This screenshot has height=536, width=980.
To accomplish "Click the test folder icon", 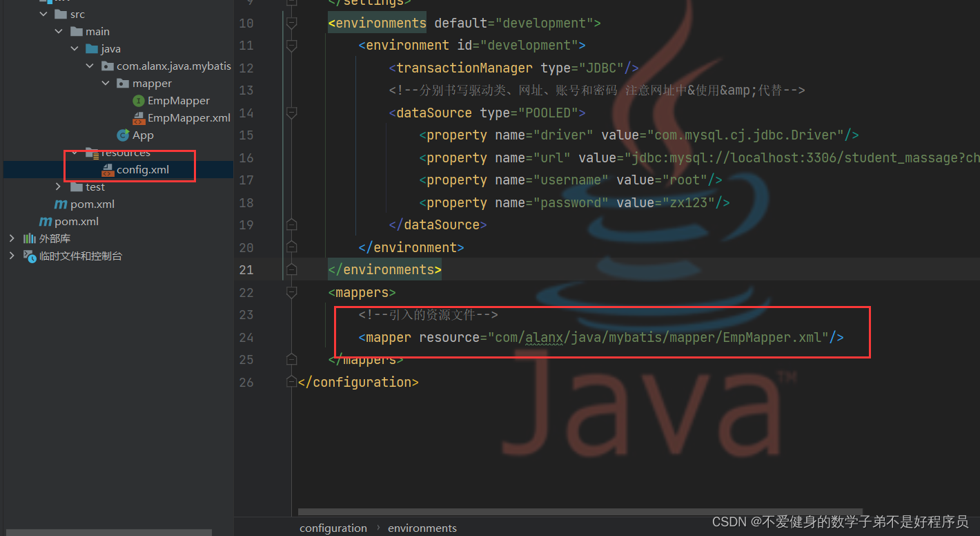I will tap(76, 187).
